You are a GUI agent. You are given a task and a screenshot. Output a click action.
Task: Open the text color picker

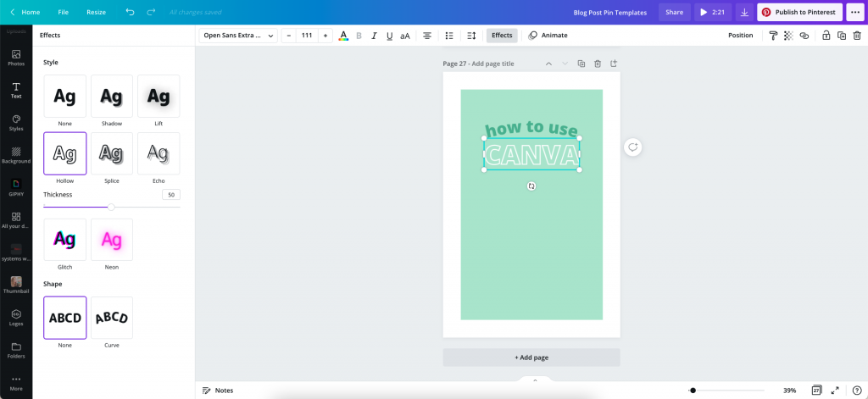pyautogui.click(x=343, y=36)
